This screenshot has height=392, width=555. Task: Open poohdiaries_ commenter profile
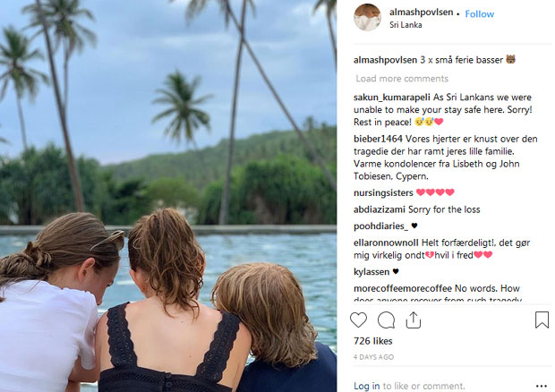(381, 226)
